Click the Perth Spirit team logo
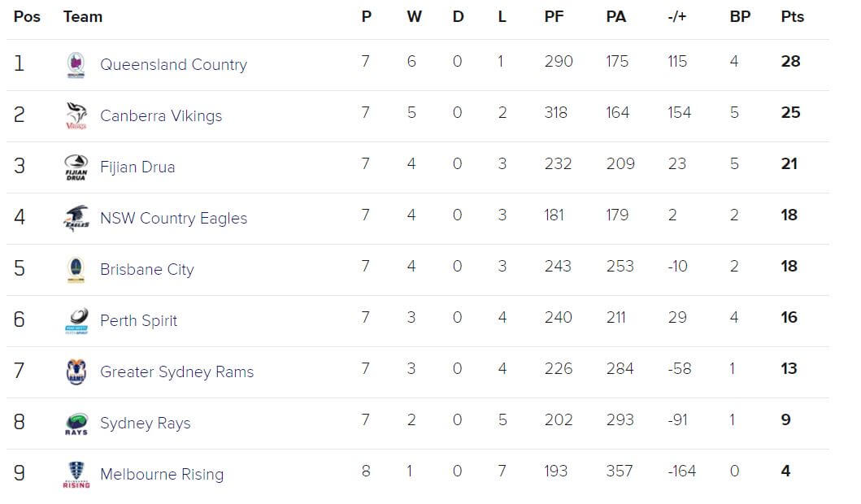The height and width of the screenshot is (504, 861). click(x=76, y=320)
